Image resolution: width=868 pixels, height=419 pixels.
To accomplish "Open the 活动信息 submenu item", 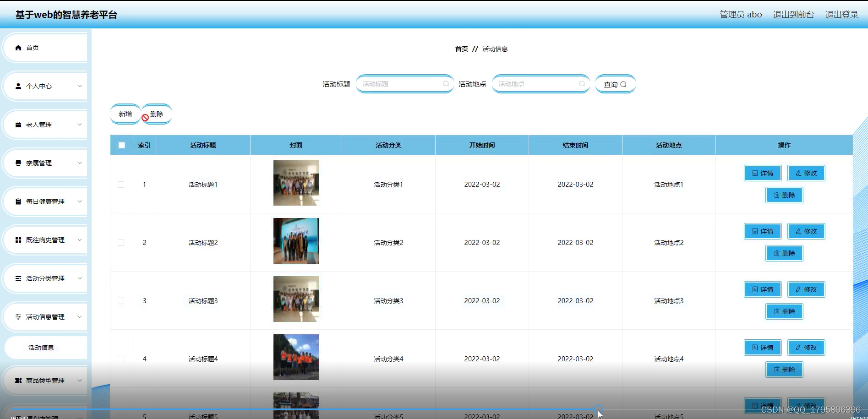I will point(46,348).
